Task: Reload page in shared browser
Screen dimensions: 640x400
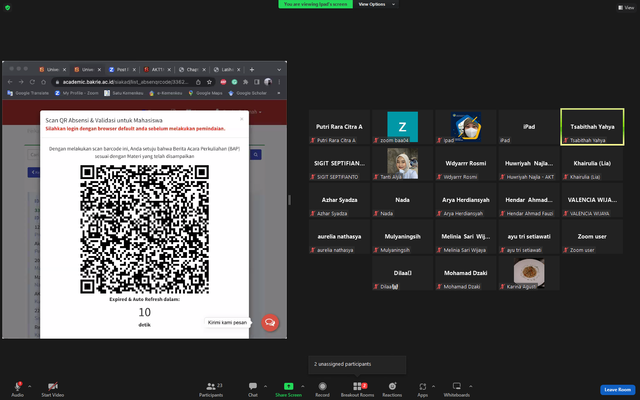Action: pos(32,82)
